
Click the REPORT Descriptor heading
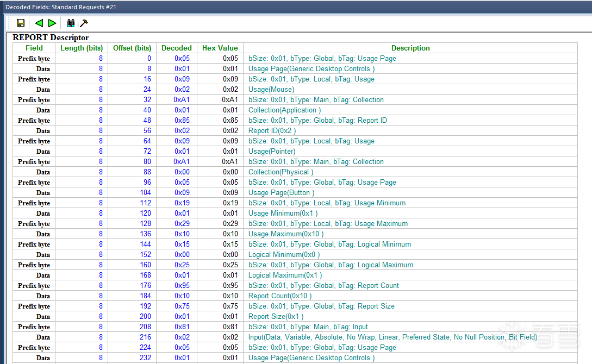[x=51, y=37]
